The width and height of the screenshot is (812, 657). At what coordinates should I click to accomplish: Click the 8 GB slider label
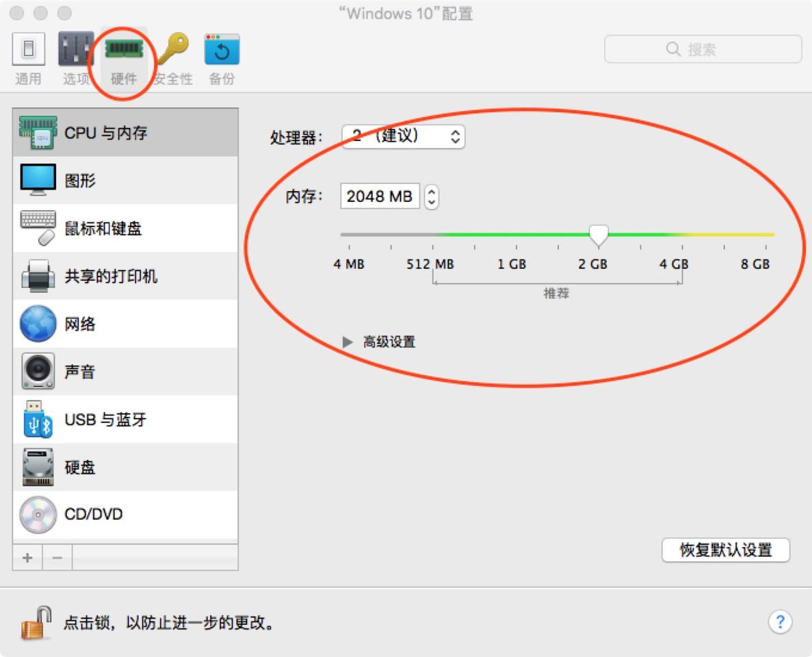[x=755, y=264]
